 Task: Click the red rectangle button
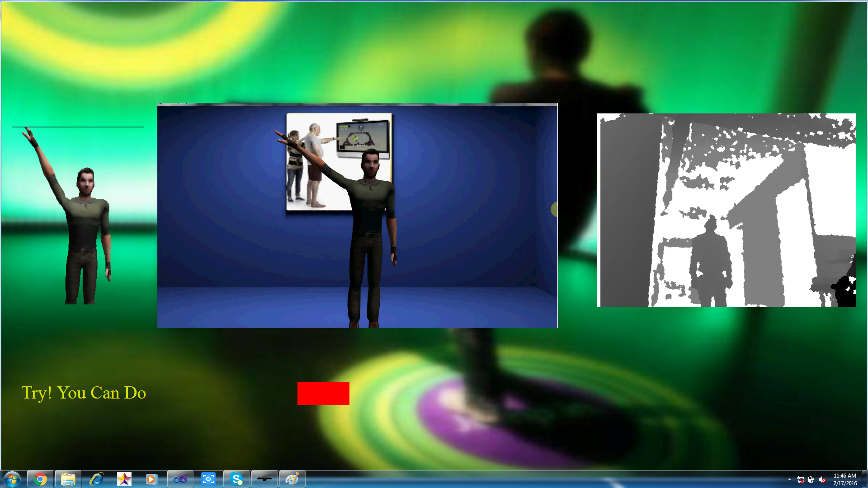click(x=323, y=393)
